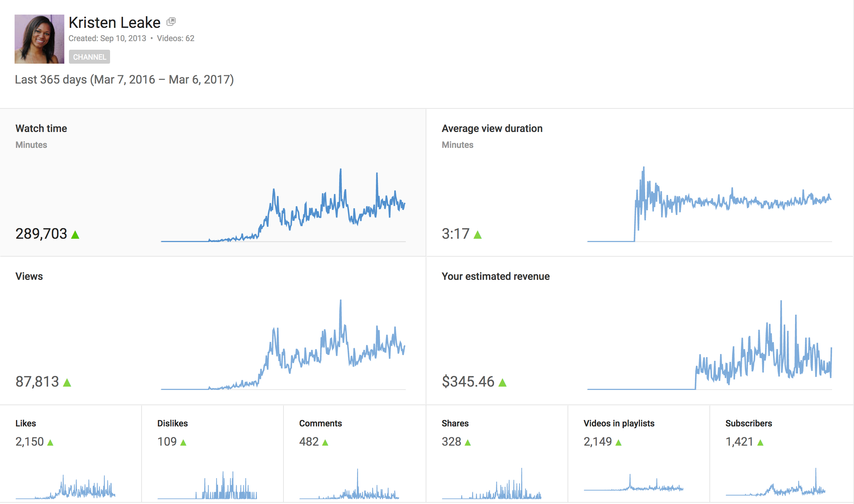
Task: Select the Kristen Leake channel name
Action: coord(114,23)
